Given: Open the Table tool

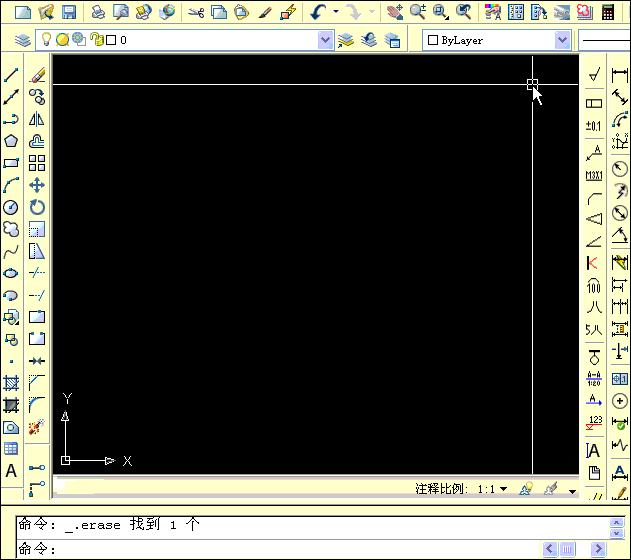Looking at the screenshot, I should click(x=11, y=449).
